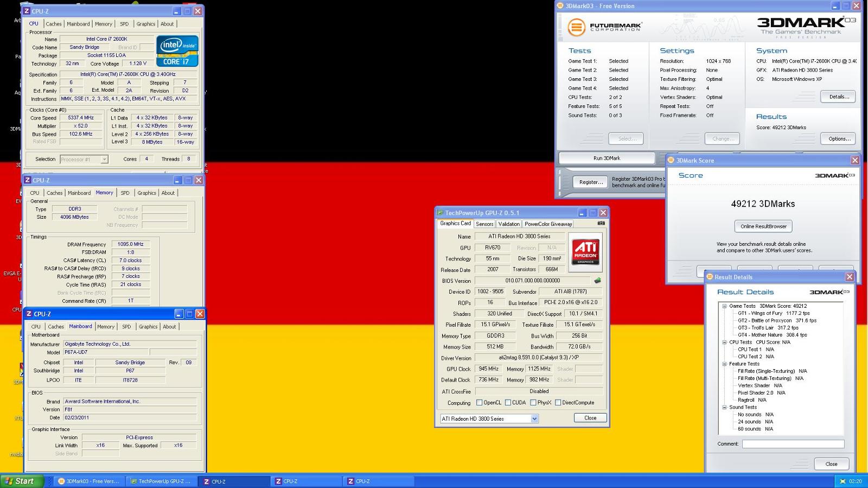Image resolution: width=868 pixels, height=488 pixels.
Task: Collapse the CPU Tests tree node
Action: click(724, 343)
